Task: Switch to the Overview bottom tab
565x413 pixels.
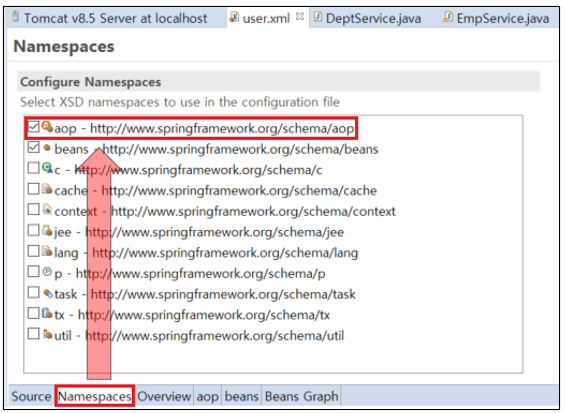Action: [x=164, y=396]
